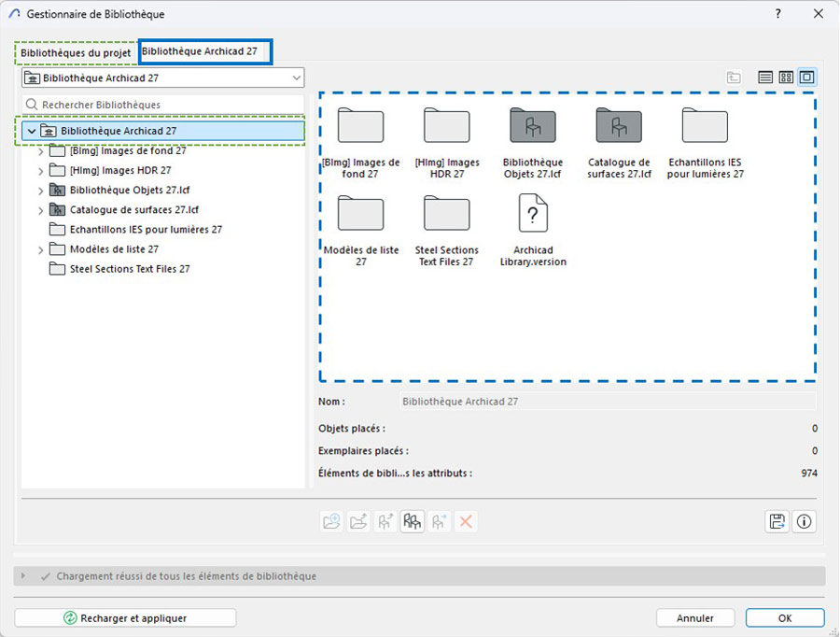Select Catalogue de surfaces 27.lcf in tree
The image size is (840, 637).
pyautogui.click(x=133, y=209)
